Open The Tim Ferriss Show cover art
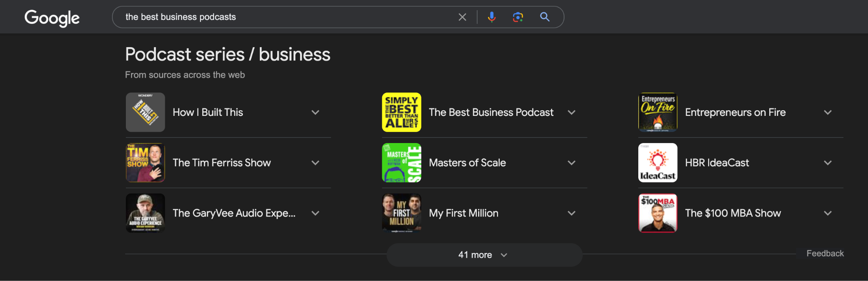The width and height of the screenshot is (868, 281). [x=145, y=163]
